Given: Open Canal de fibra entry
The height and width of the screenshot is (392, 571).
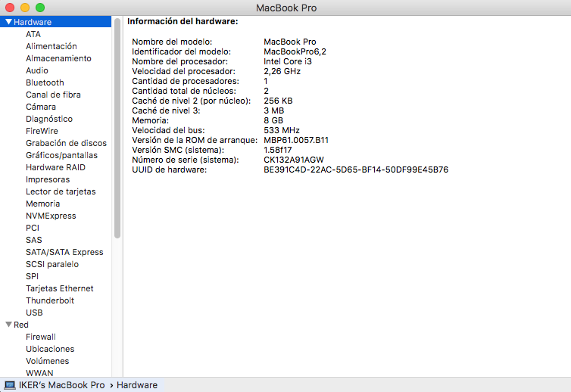Looking at the screenshot, I should pyautogui.click(x=53, y=95).
